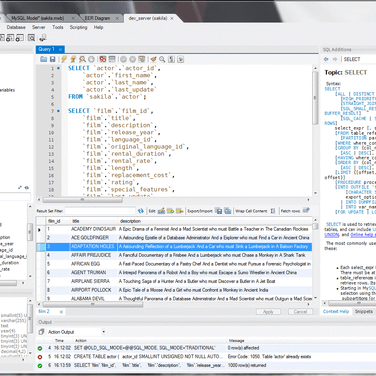Select the highlighted ADAPTATION HOLES row

point(174,246)
